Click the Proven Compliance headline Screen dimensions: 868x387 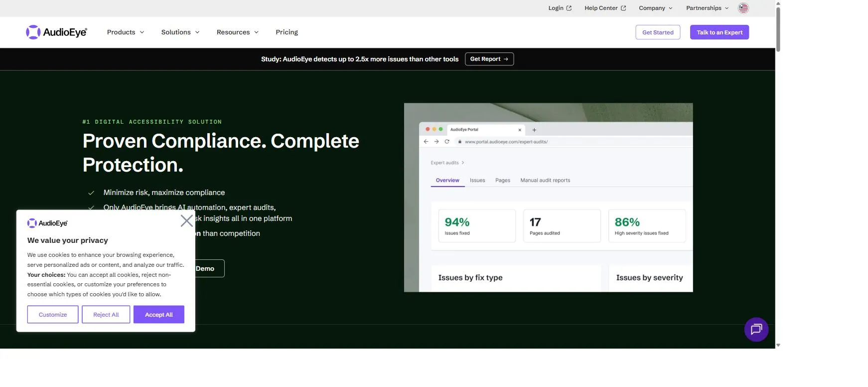click(221, 153)
